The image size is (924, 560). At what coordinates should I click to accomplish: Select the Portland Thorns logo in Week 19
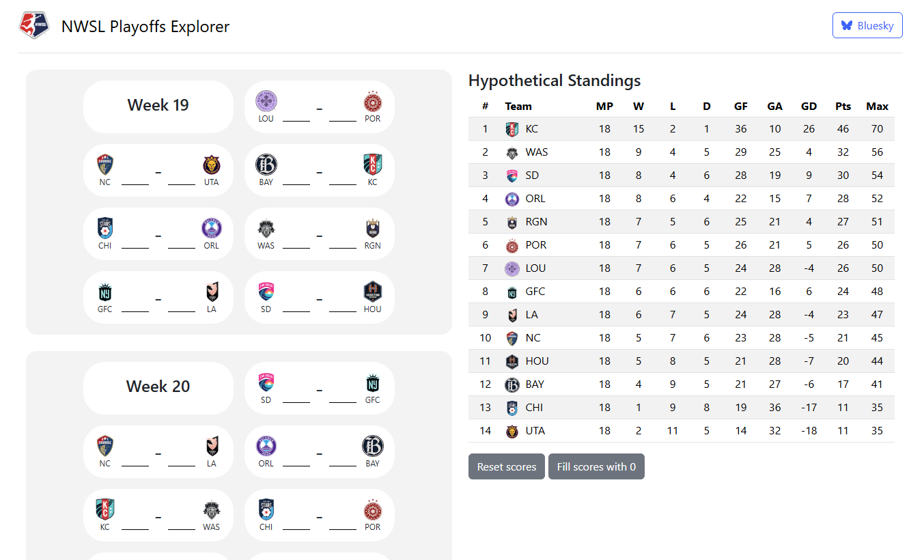pos(372,100)
